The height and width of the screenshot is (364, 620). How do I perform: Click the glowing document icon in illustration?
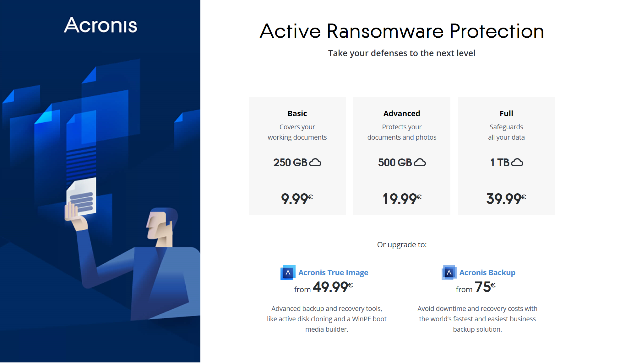(x=82, y=197)
